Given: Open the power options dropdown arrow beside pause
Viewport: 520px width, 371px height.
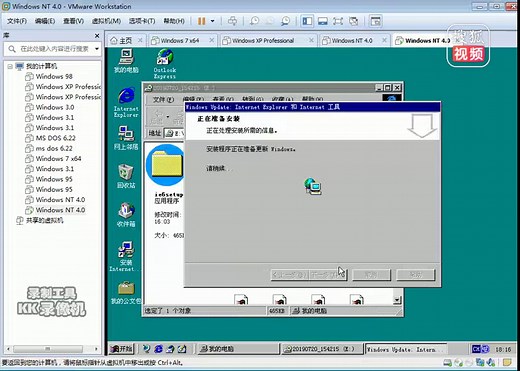Looking at the screenshot, I should 212,21.
